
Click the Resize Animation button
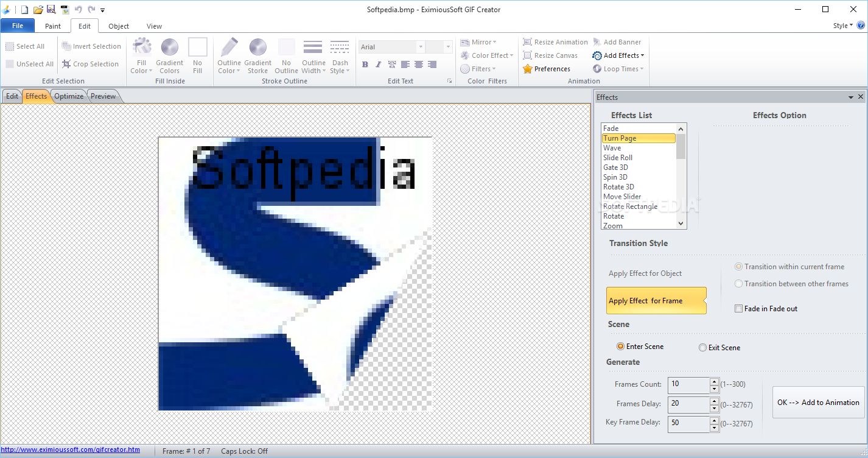(555, 42)
